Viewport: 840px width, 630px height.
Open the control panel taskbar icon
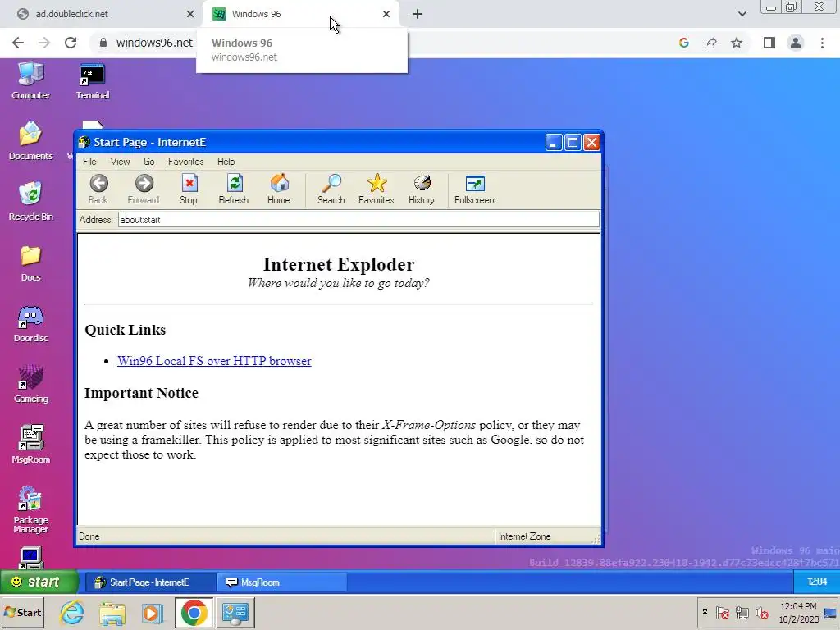pyautogui.click(x=235, y=612)
